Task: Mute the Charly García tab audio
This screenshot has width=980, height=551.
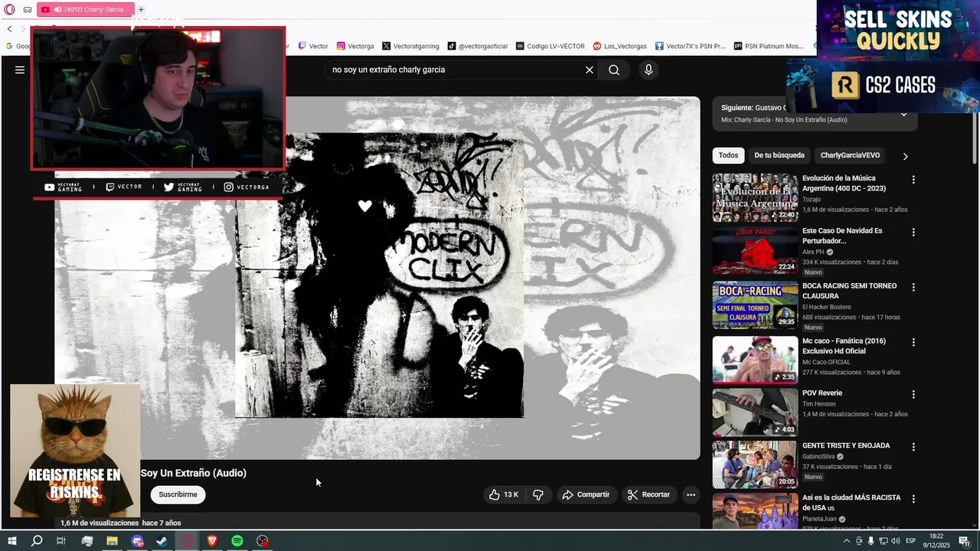Action: [x=58, y=10]
